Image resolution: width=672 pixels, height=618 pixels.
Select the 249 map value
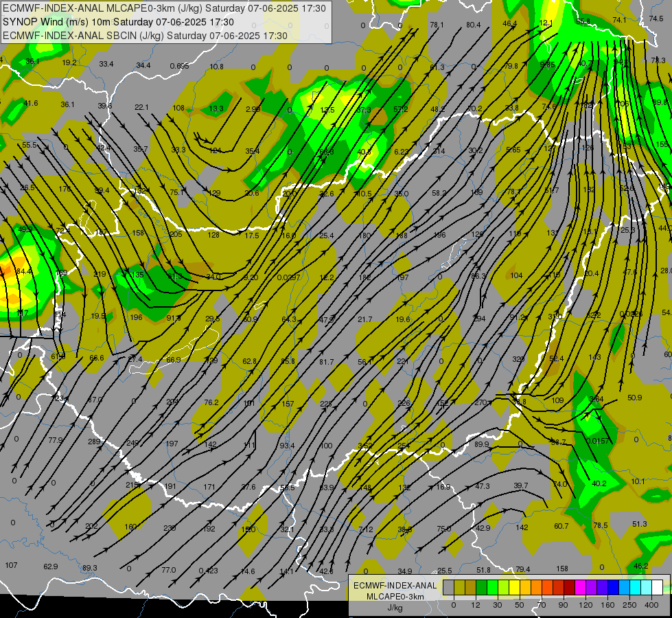coord(132,443)
